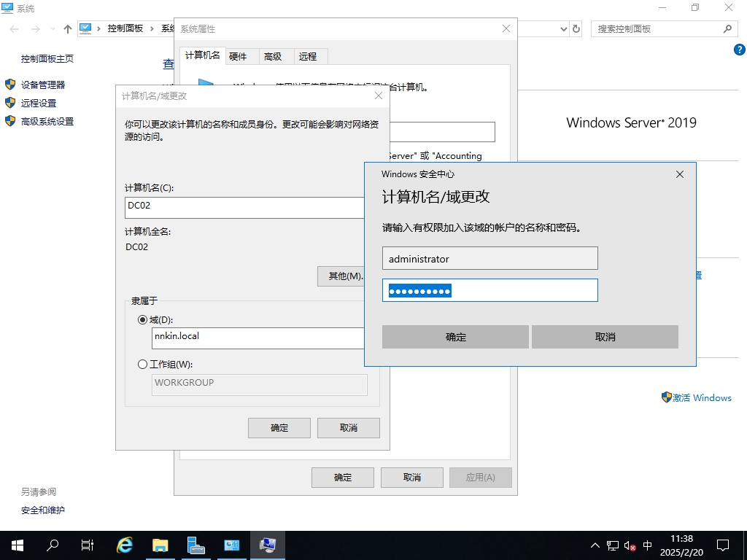The width and height of the screenshot is (747, 560).
Task: Click the administrator username field
Action: click(x=489, y=258)
